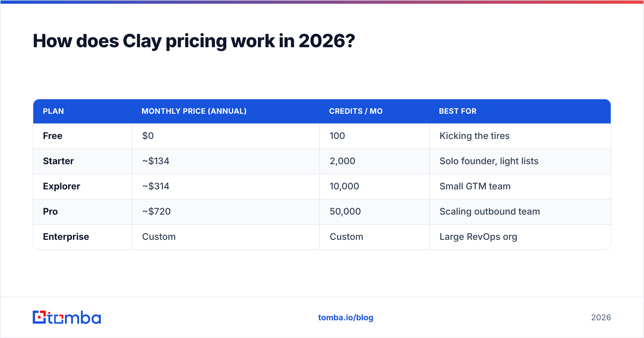Click the BEST FOR column header
The image size is (644, 338).
pyautogui.click(x=520, y=111)
